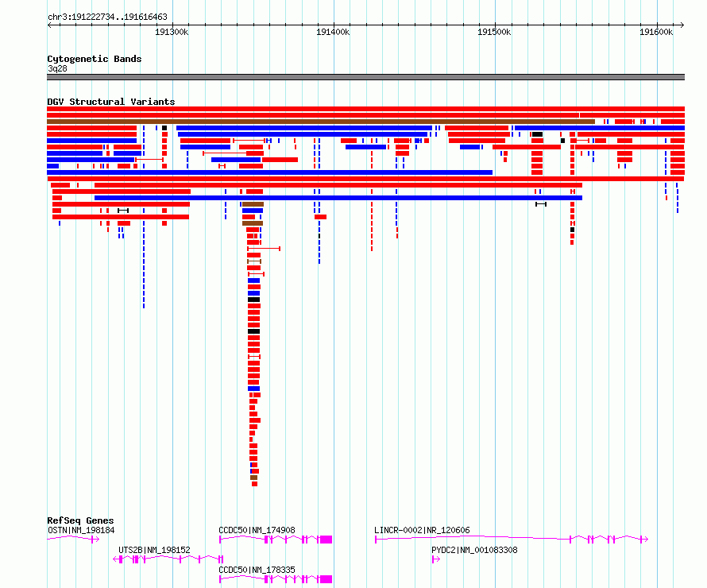Click the CCDC50|NM_178335 transcript label
The image size is (707, 588).
pyautogui.click(x=257, y=570)
